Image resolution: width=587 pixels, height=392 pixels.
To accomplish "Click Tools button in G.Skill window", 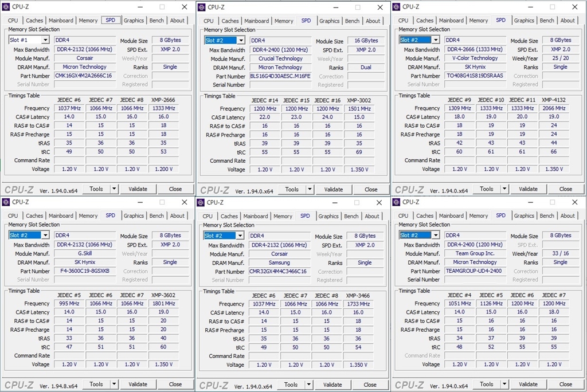I will tap(96, 384).
